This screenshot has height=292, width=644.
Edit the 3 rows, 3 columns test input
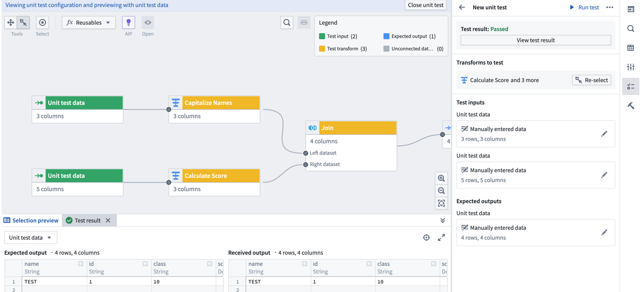click(x=604, y=134)
